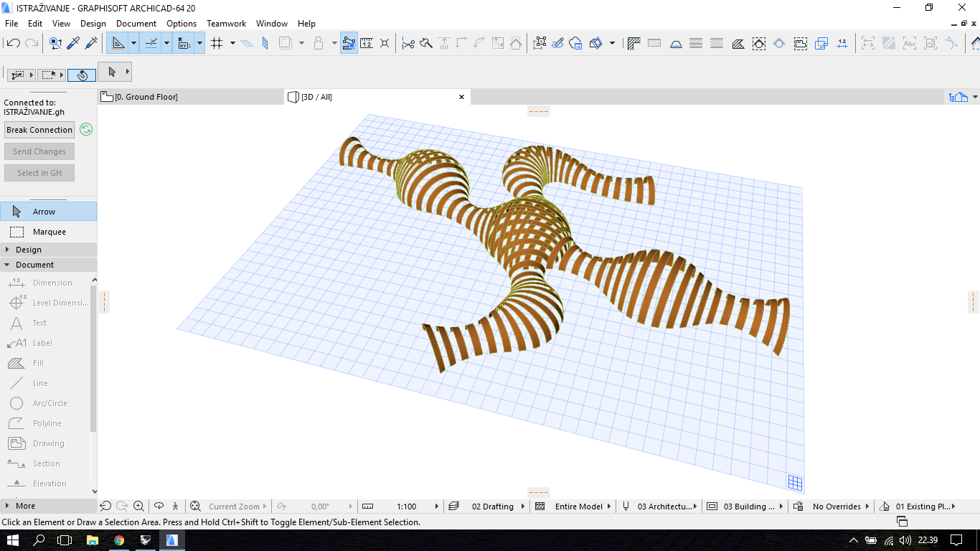
Task: Toggle the Grid Snap hash icon
Action: pyautogui.click(x=217, y=43)
